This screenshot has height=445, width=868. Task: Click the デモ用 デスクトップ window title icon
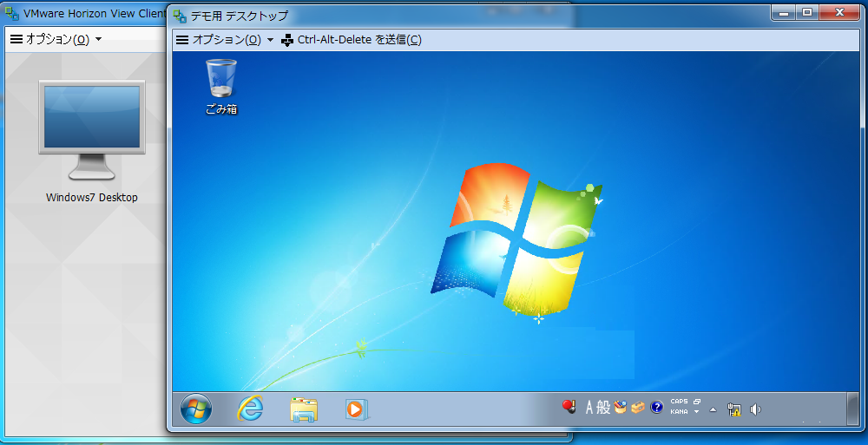click(180, 16)
